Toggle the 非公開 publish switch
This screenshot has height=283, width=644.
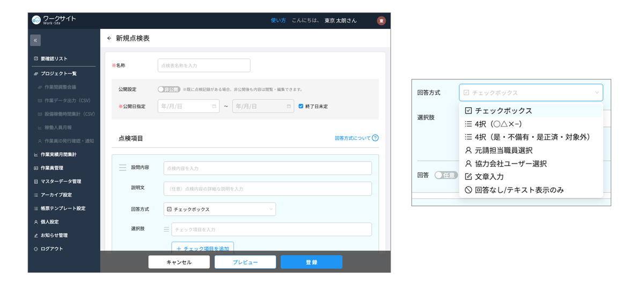[169, 90]
